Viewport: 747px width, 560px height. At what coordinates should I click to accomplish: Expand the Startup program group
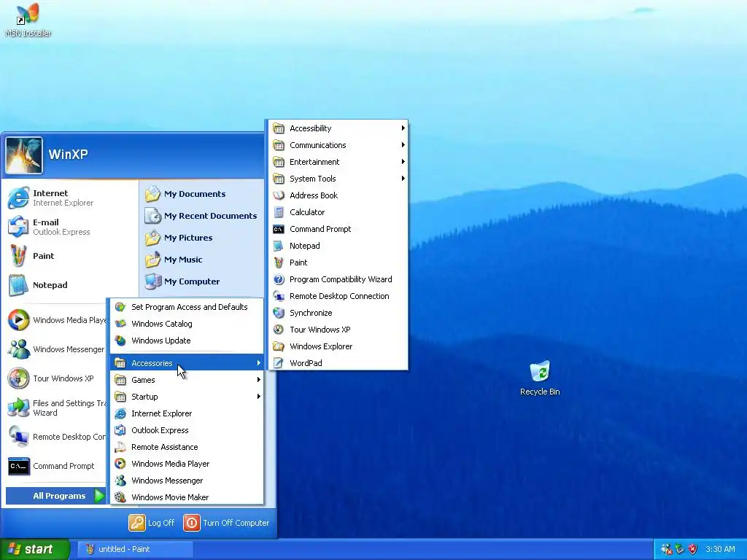click(x=187, y=396)
